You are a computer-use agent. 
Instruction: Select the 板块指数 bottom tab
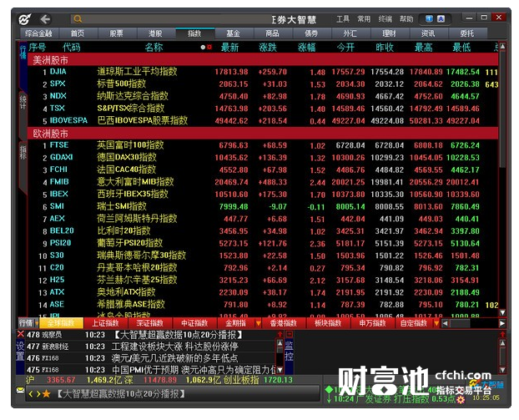coord(328,323)
